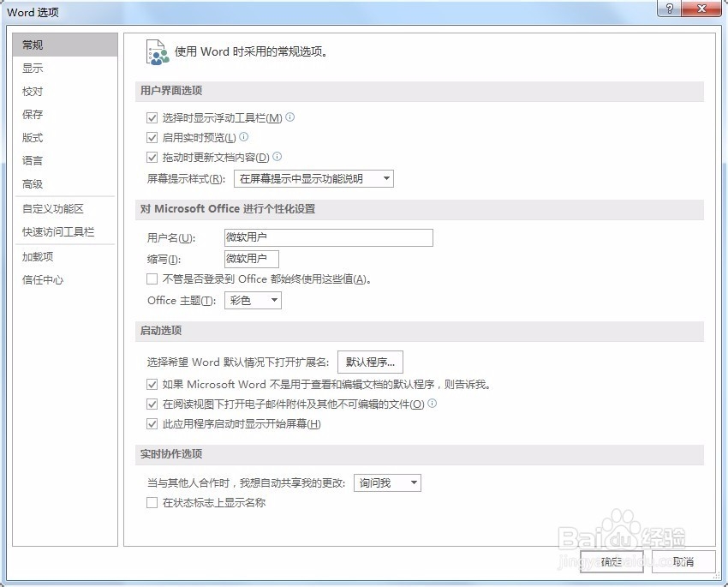Click the 用户名 input field

329,237
